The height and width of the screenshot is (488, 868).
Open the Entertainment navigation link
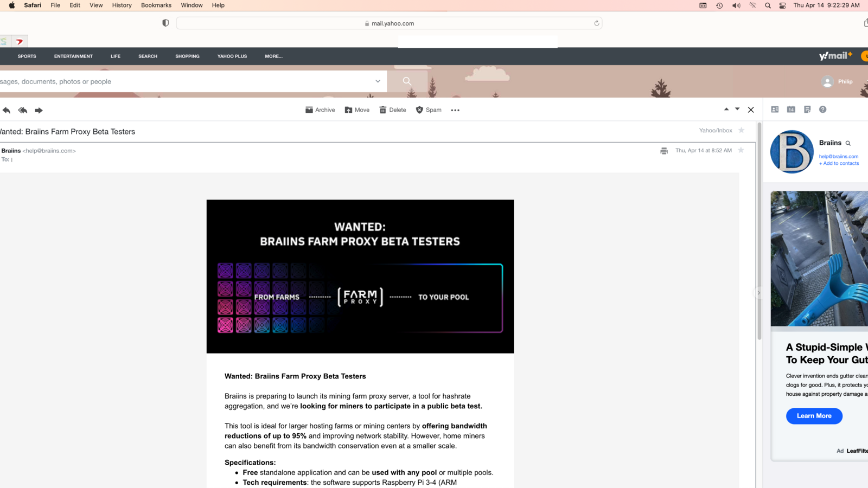tap(73, 56)
